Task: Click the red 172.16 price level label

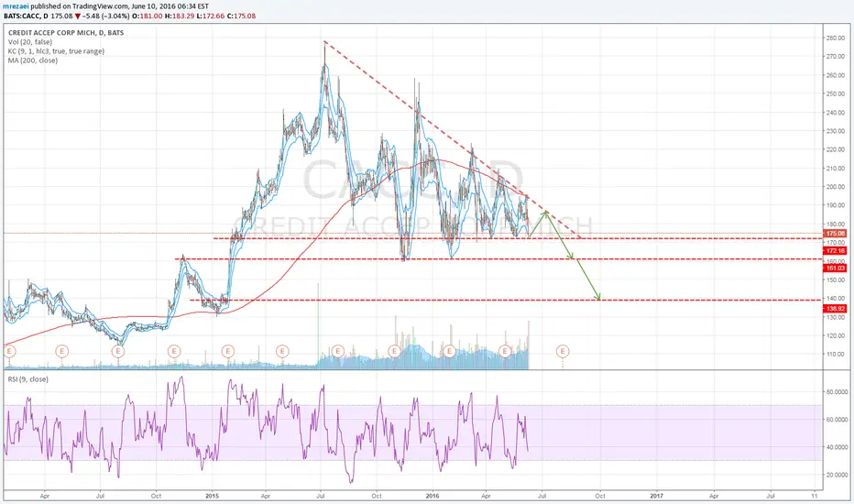Action: click(x=836, y=251)
